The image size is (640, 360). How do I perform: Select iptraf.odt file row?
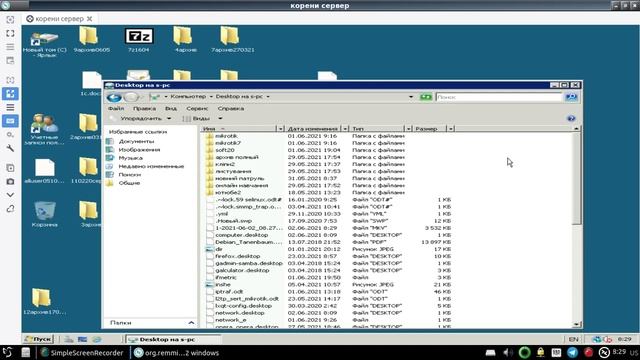328,292
